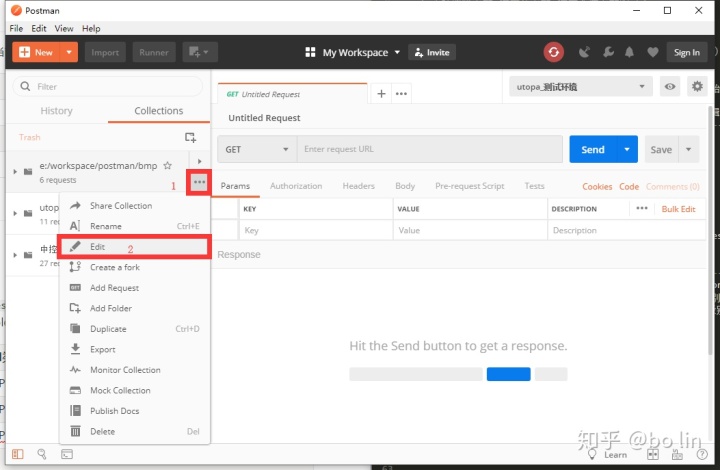Screen dimensions: 720x470
Task: Open Send button dropdown arrow
Action: pos(627,149)
